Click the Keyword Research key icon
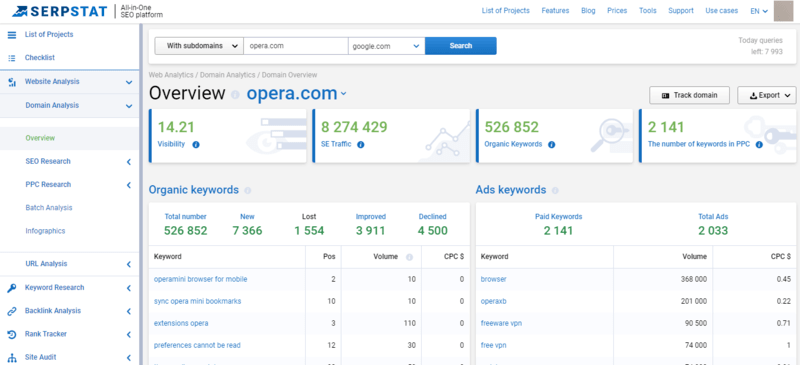This screenshot has width=800, height=365. tap(12, 288)
